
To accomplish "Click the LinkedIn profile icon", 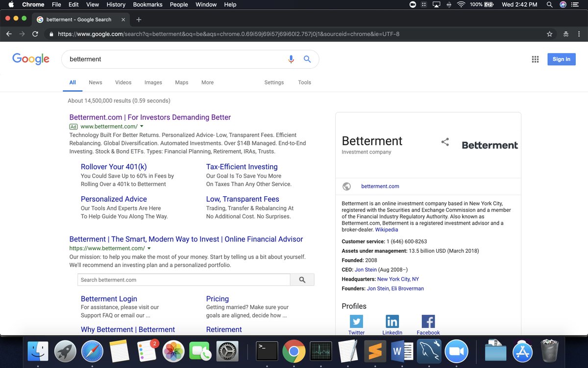I will [392, 321].
